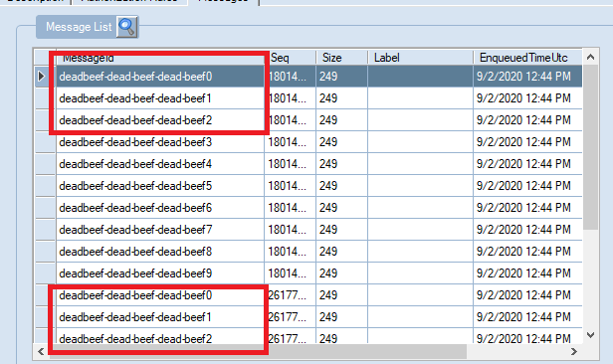Click the empty Label cell in the beef7 row
The width and height of the screenshot is (613, 364).
420,230
